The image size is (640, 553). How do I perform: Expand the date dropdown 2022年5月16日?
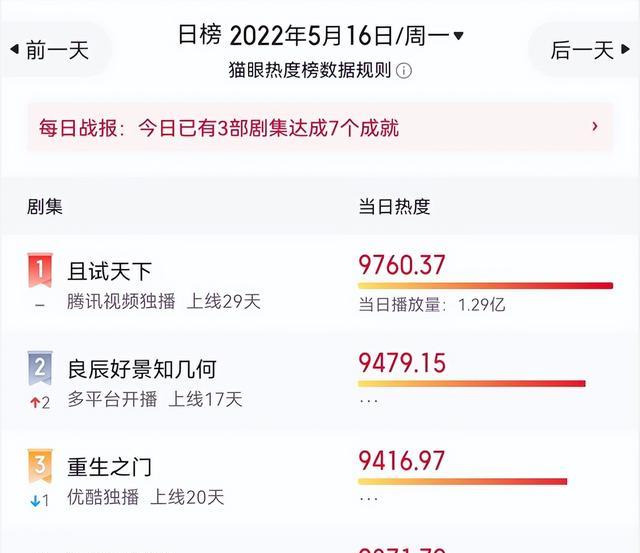pos(458,36)
